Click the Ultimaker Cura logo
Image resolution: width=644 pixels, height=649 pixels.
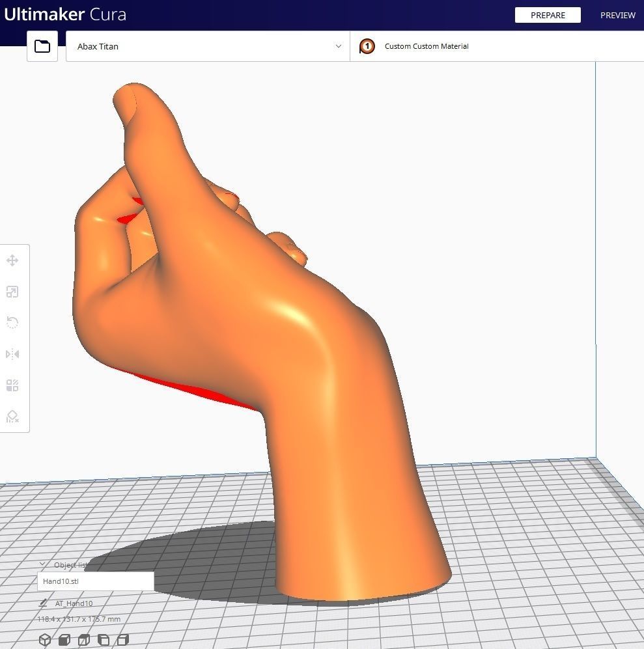pos(65,14)
